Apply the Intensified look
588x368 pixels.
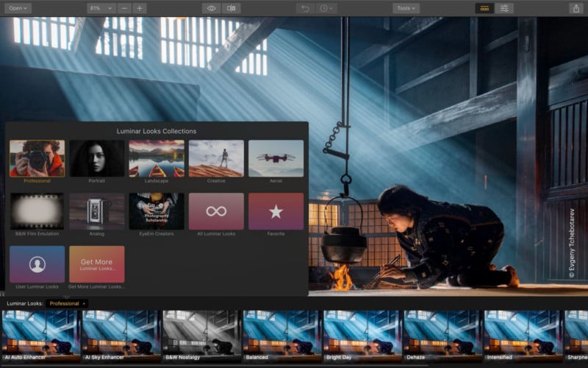[523, 336]
